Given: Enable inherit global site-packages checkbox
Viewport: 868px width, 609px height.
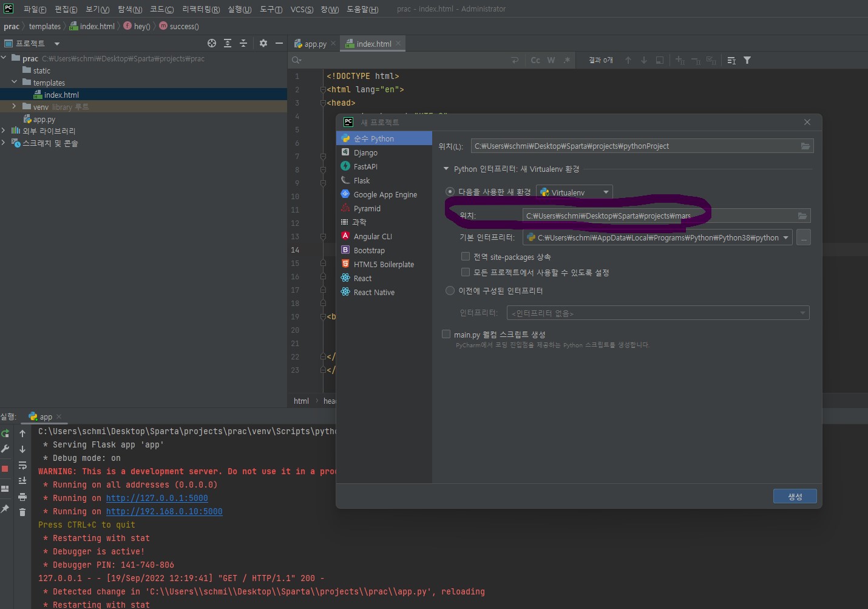Looking at the screenshot, I should (x=466, y=256).
